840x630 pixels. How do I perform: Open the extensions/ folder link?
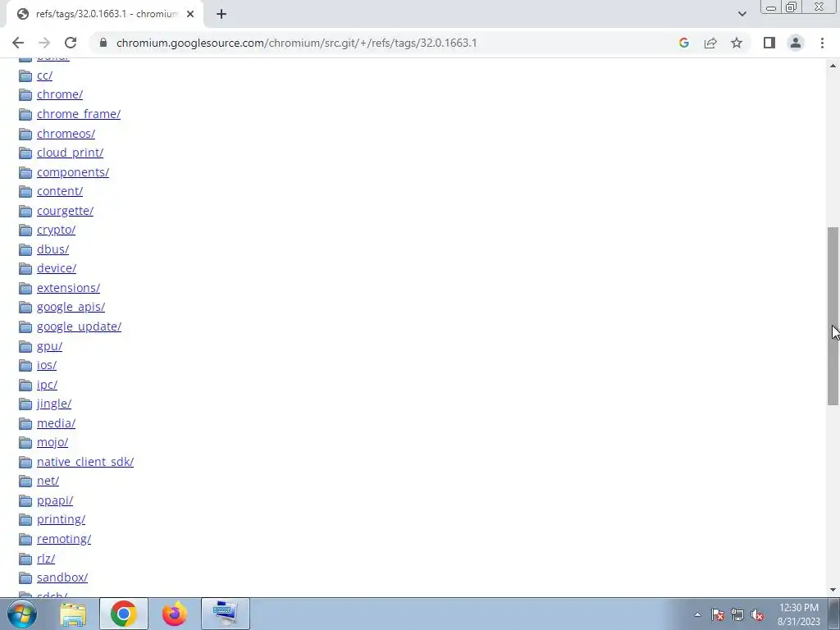(x=68, y=288)
